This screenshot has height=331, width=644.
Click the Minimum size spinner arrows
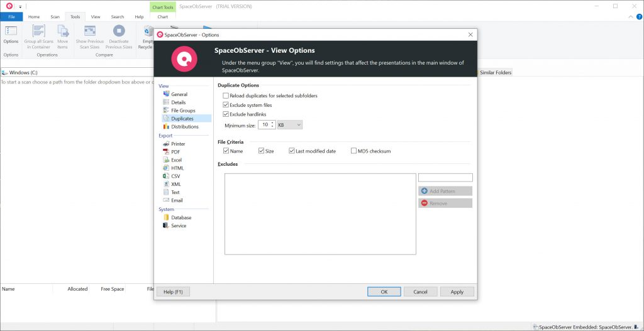[272, 125]
